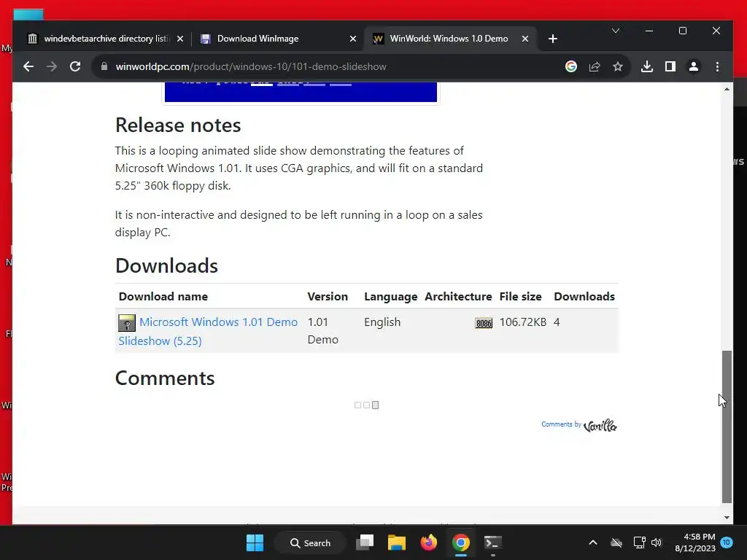The image size is (747, 560).
Task: Click the blue screenshot thumbnail at top
Action: 301,92
